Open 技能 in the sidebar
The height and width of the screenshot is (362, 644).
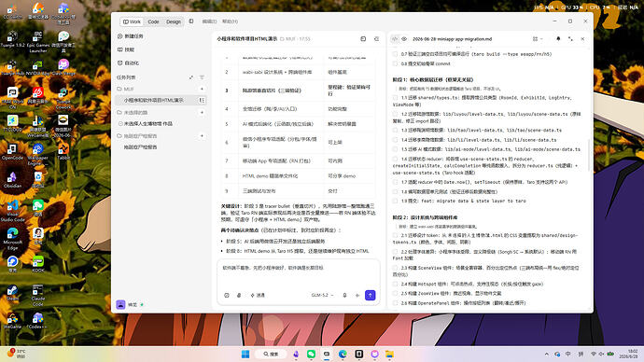tap(126, 49)
